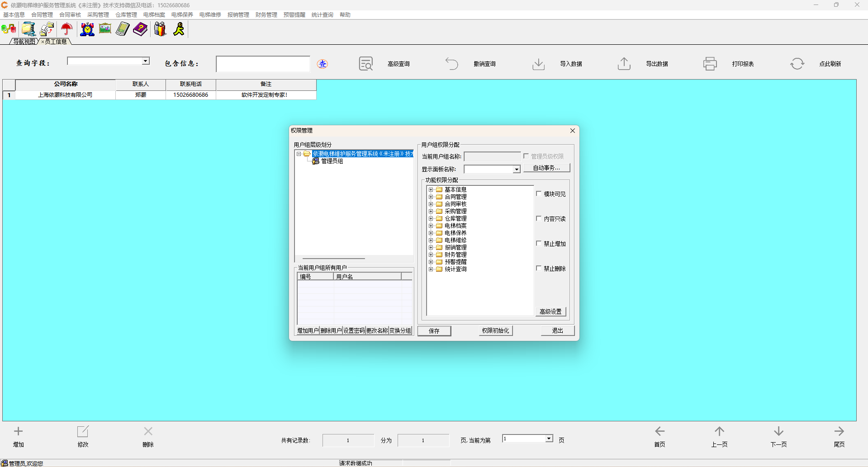Click the export data upload icon
The width and height of the screenshot is (868, 467).
click(x=624, y=64)
